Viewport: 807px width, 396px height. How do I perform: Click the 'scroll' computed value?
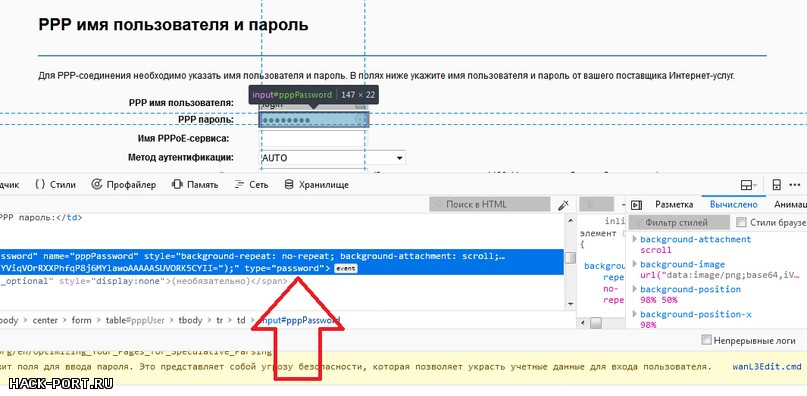tap(656, 250)
